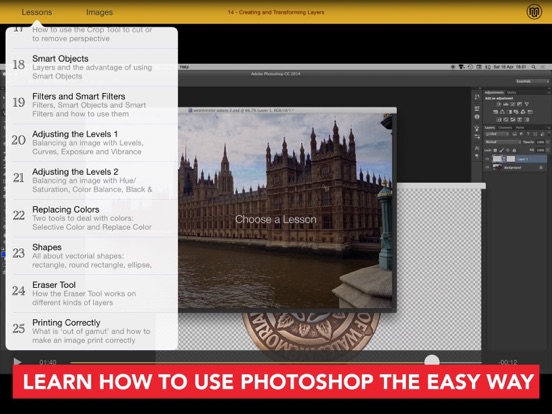The height and width of the screenshot is (414, 552).
Task: Tap the circular M logo icon
Action: pyautogui.click(x=534, y=12)
